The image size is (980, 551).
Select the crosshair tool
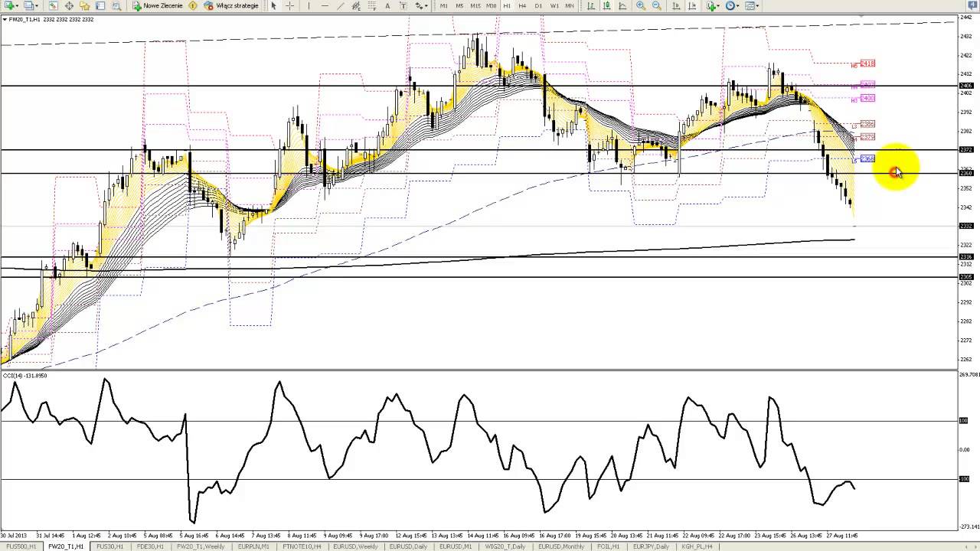click(x=289, y=5)
